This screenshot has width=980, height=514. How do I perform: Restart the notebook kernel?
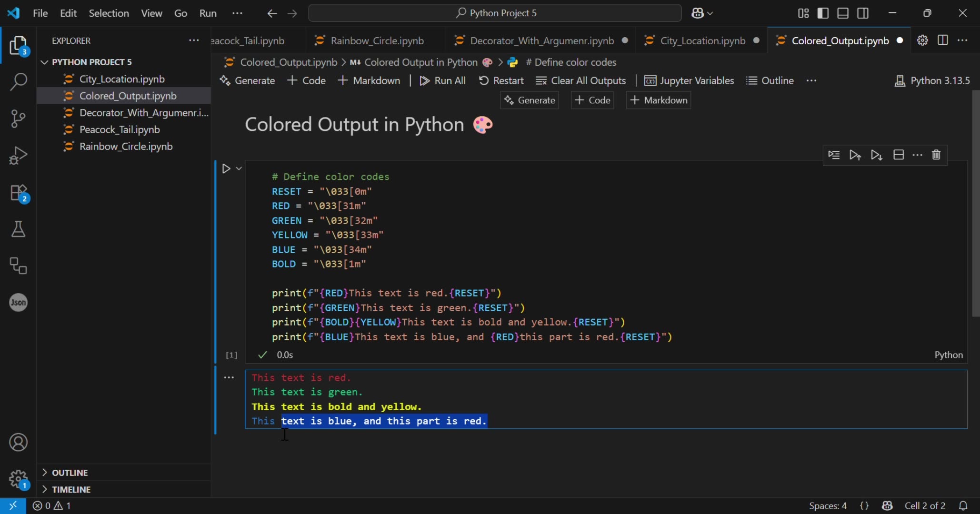coord(501,80)
